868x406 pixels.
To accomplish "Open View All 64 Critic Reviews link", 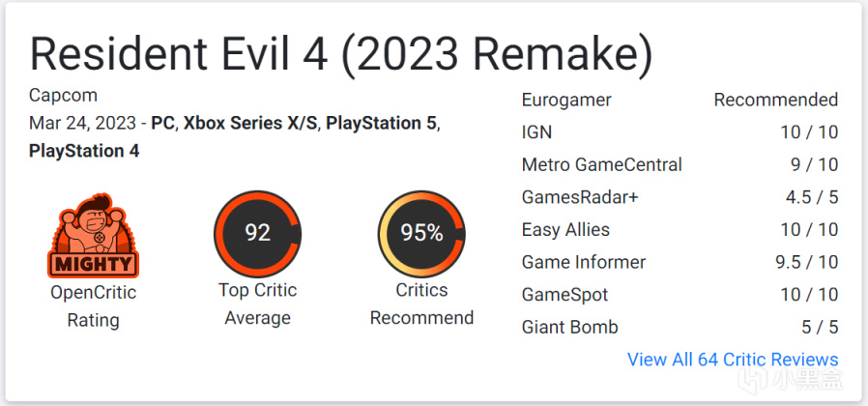I will coord(733,359).
